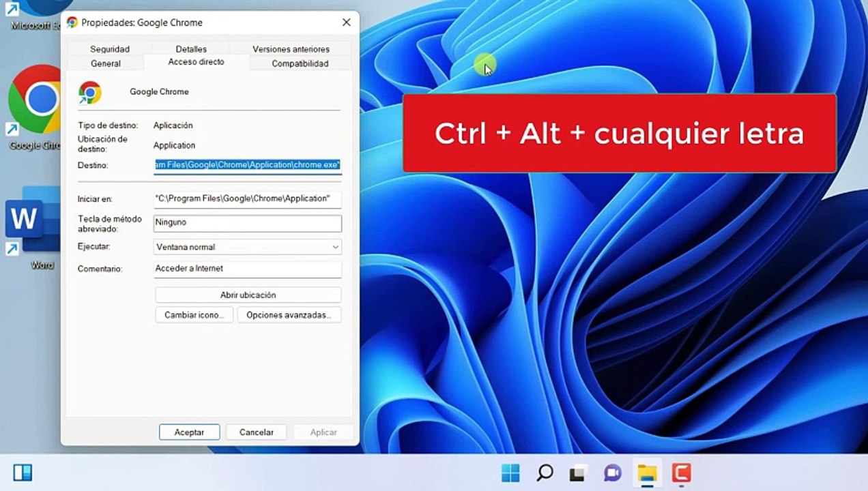Image resolution: width=868 pixels, height=491 pixels.
Task: Open the red Camtasia app on taskbar
Action: click(x=681, y=473)
